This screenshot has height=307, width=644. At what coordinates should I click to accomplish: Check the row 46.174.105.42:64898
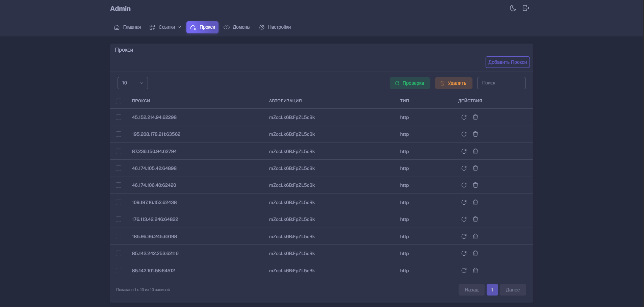[x=119, y=168]
